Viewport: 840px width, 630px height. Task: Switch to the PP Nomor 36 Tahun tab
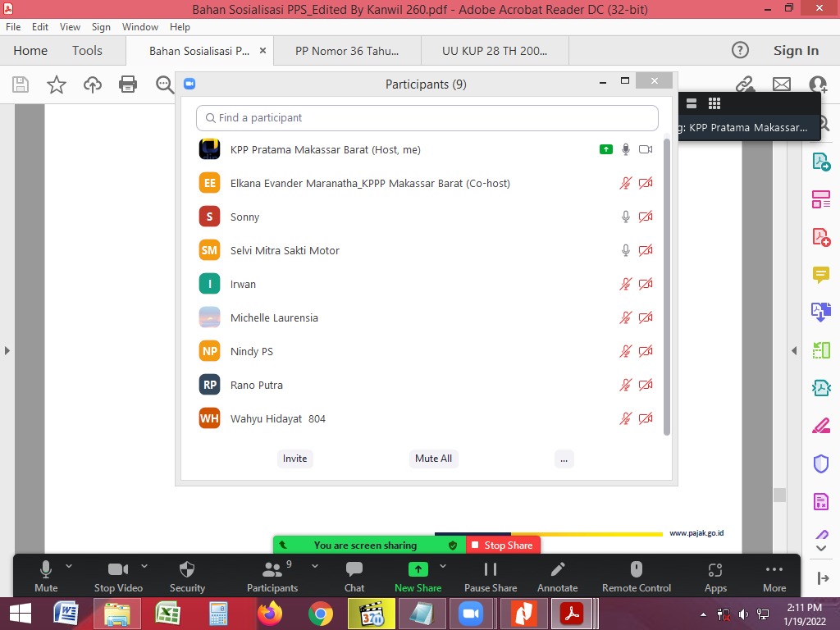point(347,51)
